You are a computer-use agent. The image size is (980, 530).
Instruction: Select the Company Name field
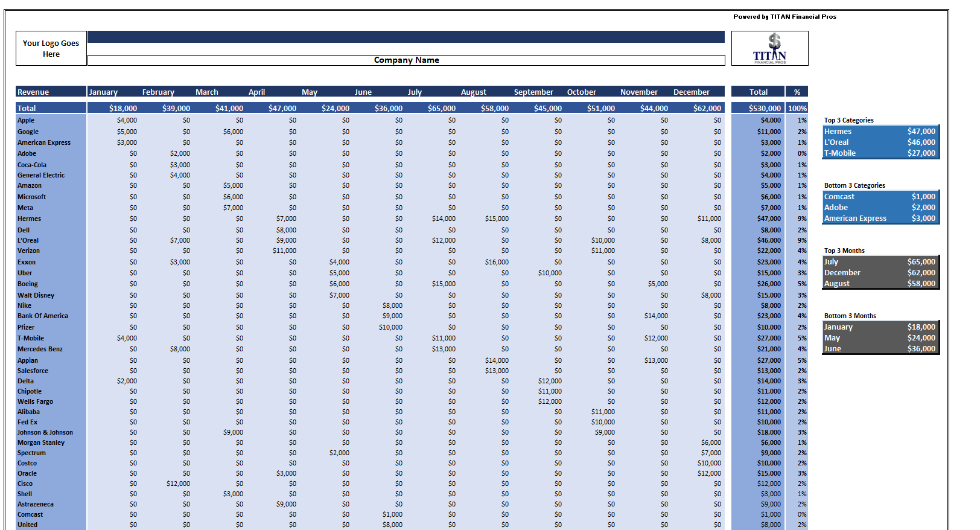406,60
